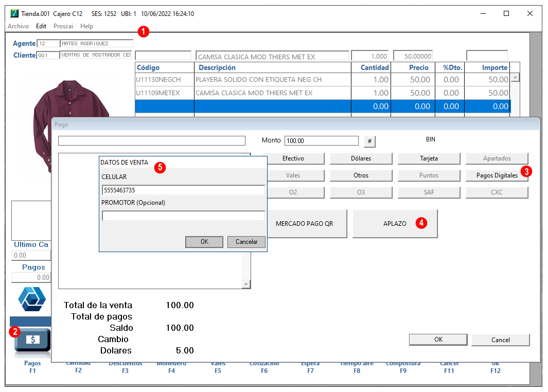Open the Archivo menu

coord(18,26)
